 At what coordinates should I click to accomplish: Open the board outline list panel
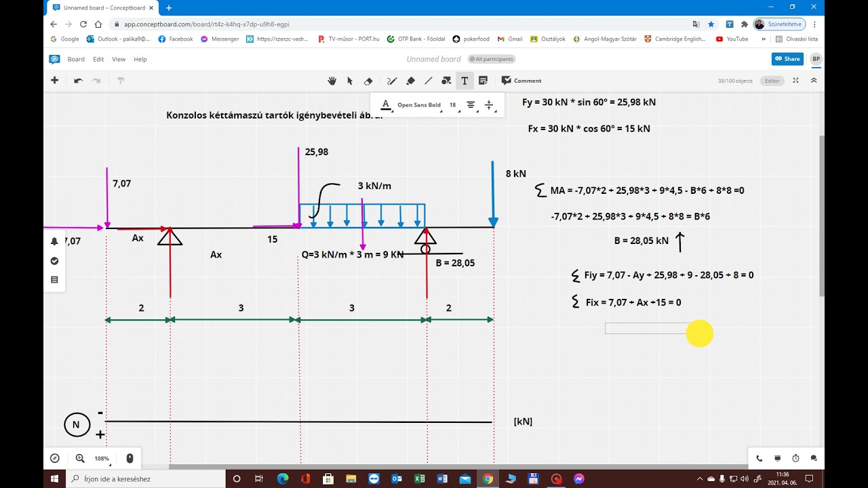54,280
